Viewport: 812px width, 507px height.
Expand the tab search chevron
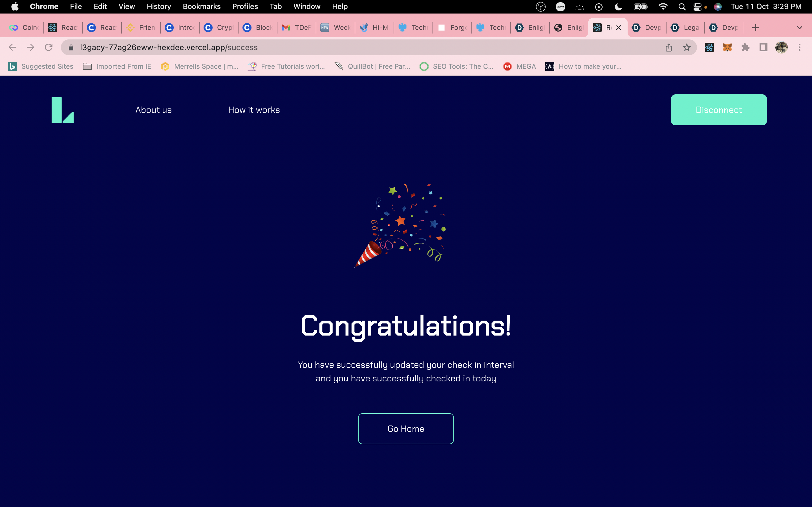[799, 28]
